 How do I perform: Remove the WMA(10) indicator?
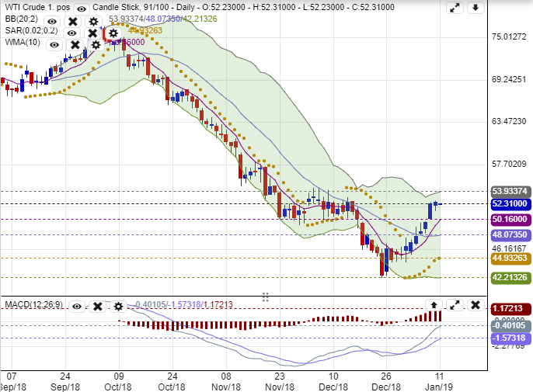click(x=75, y=44)
